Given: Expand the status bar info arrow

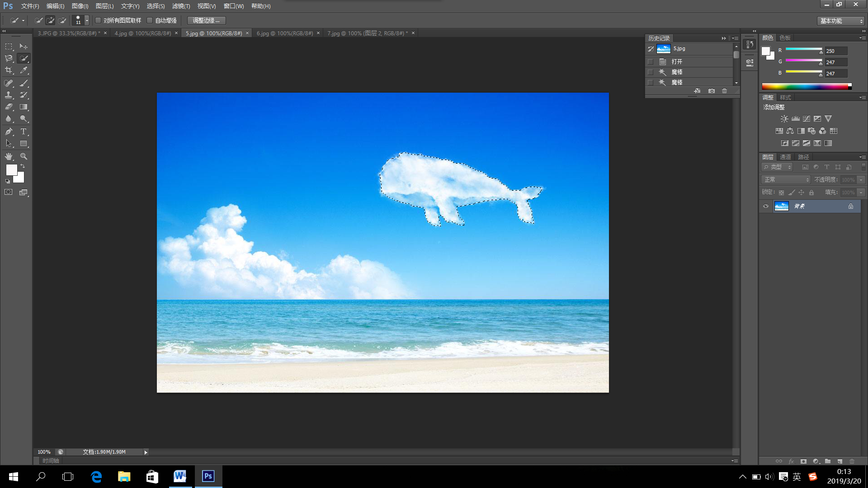Looking at the screenshot, I should tap(146, 452).
